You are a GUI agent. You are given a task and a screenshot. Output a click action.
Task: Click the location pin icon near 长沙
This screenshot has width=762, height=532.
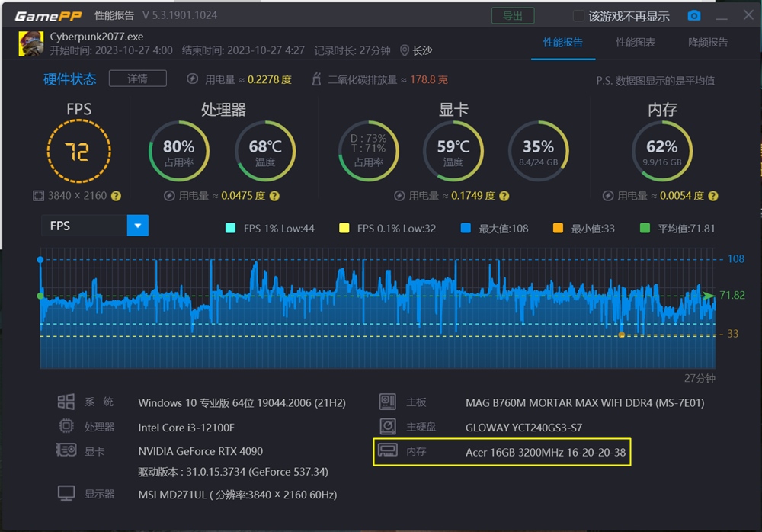[x=405, y=50]
